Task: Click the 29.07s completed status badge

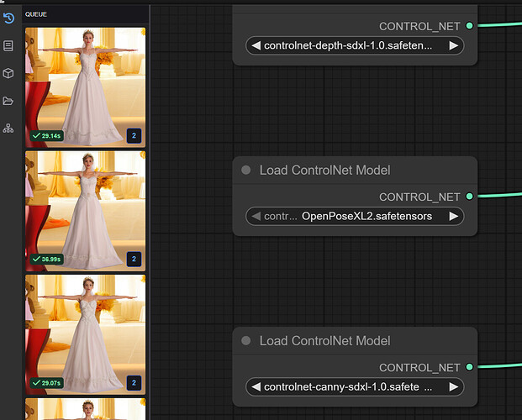Action: pos(47,383)
